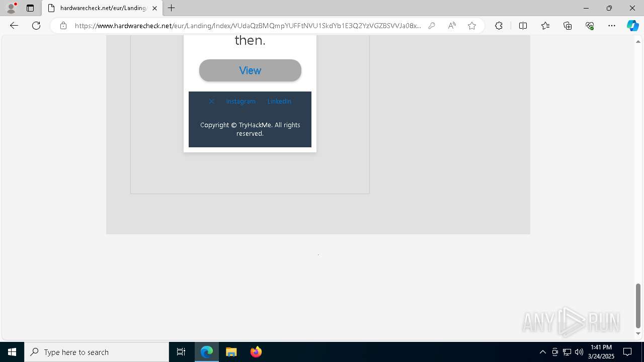Click the browser profile icon
The width and height of the screenshot is (644, 362).
pos(11,8)
